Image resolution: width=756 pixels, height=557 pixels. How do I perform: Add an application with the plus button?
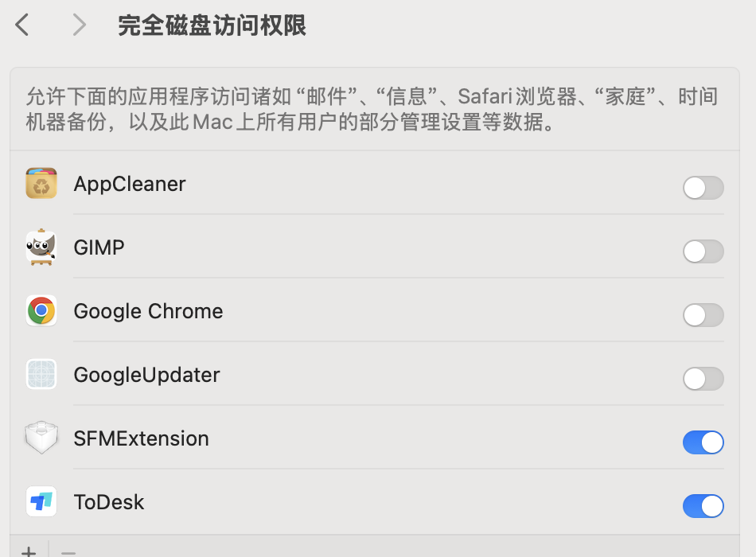click(x=29, y=551)
